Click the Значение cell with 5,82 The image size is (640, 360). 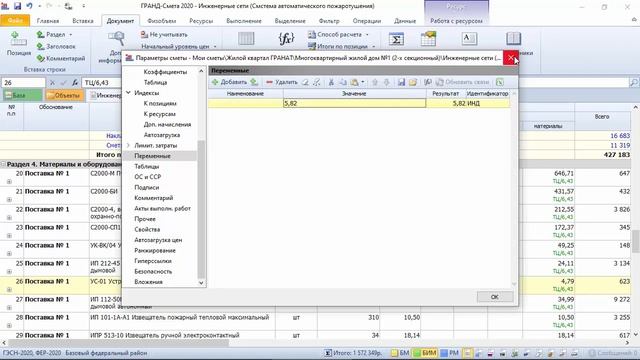pyautogui.click(x=354, y=103)
